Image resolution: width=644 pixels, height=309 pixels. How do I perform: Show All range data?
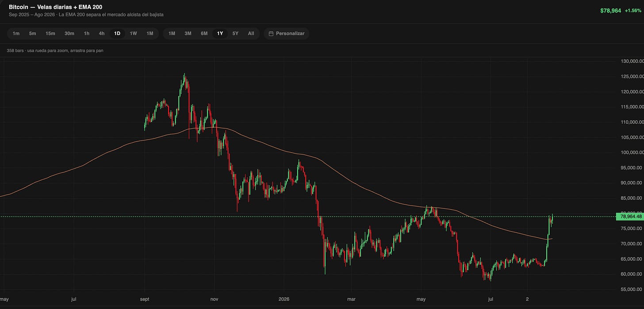251,34
